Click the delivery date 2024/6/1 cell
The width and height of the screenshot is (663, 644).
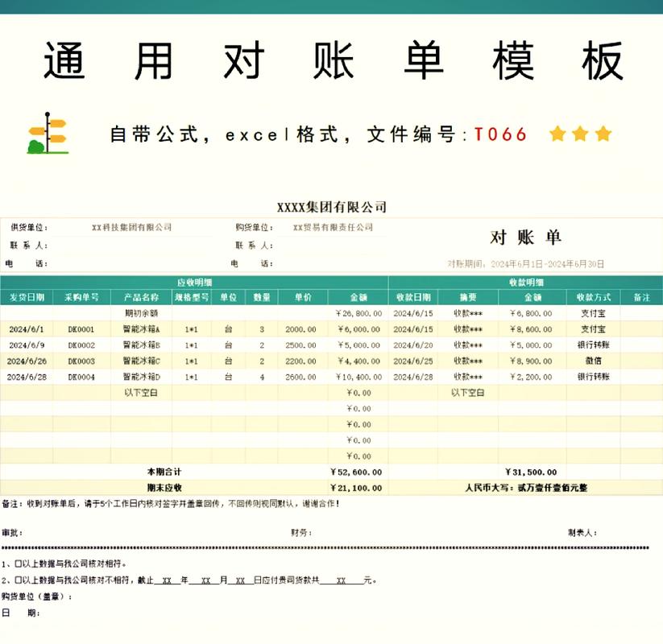27,329
